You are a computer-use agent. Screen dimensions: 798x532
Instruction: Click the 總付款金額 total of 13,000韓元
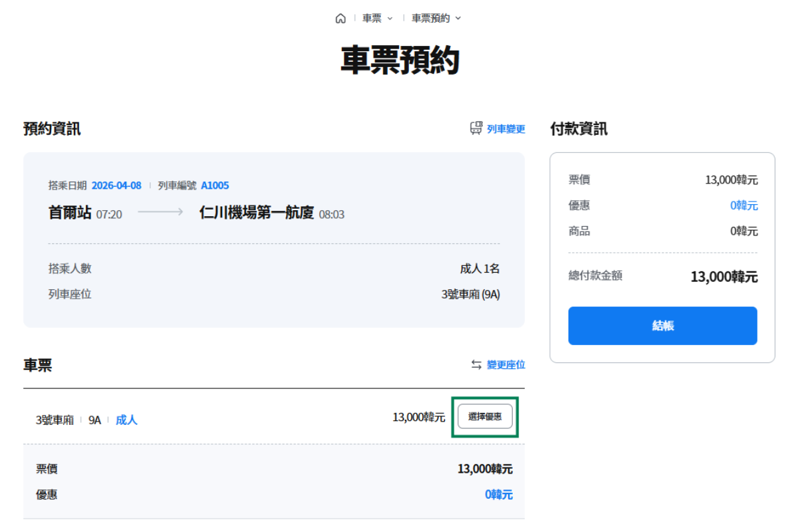point(724,277)
